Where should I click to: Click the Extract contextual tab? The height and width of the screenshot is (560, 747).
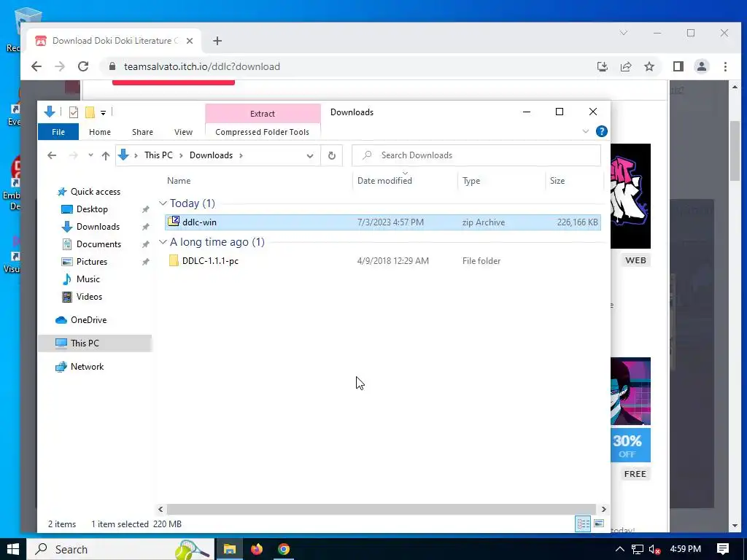tap(263, 114)
